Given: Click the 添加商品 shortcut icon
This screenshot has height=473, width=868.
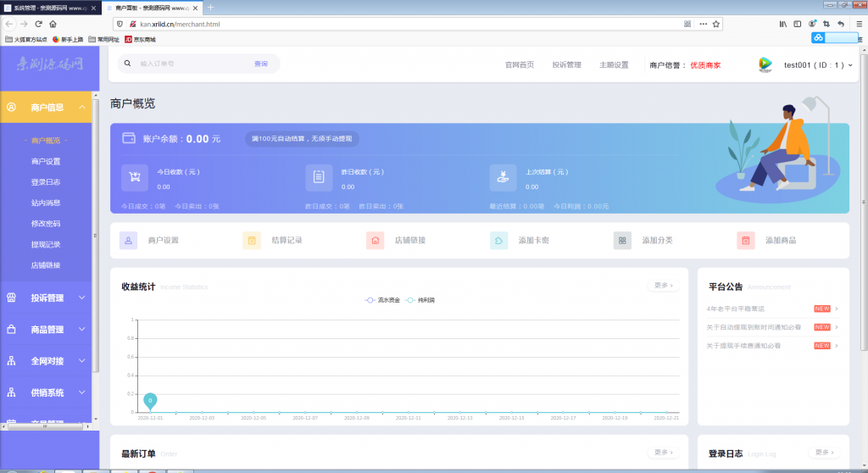Looking at the screenshot, I should click(746, 241).
